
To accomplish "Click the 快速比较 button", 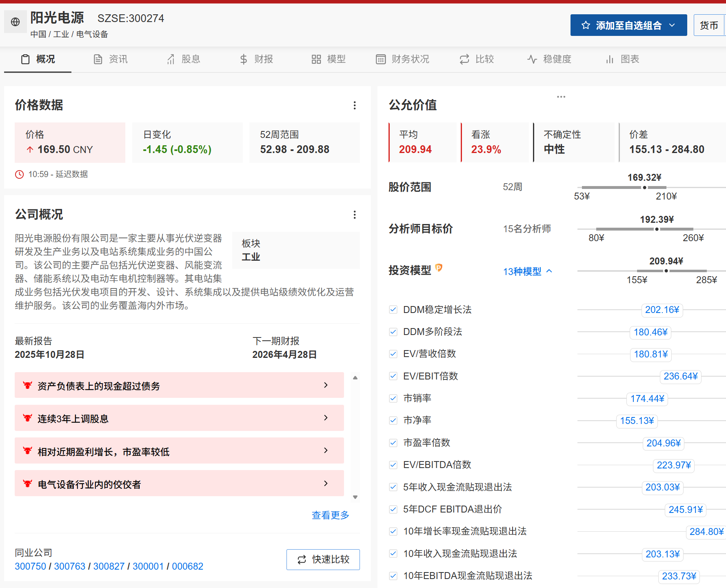I will point(323,559).
